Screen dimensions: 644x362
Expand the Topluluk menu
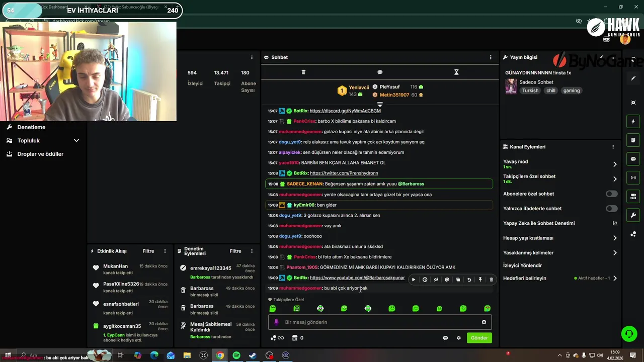pos(42,141)
